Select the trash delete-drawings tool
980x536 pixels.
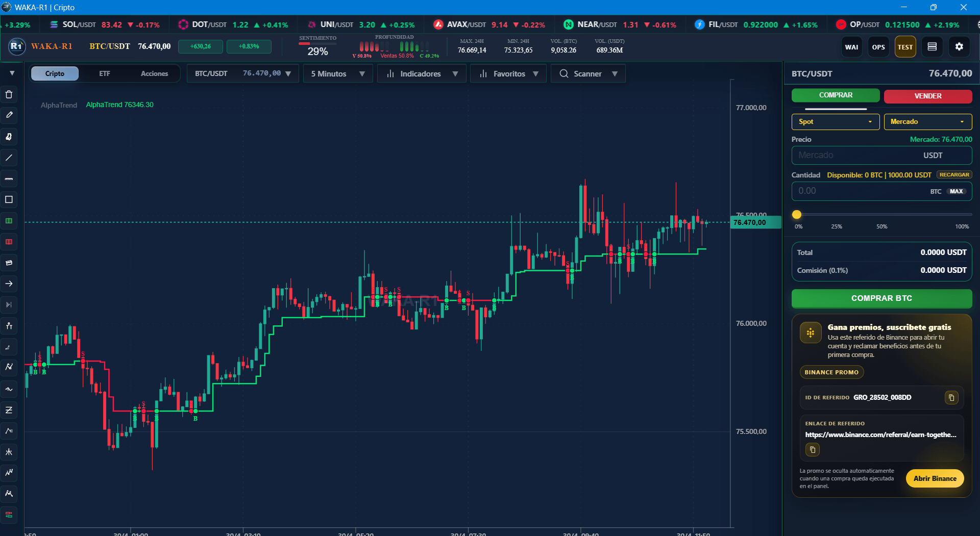pos(9,95)
